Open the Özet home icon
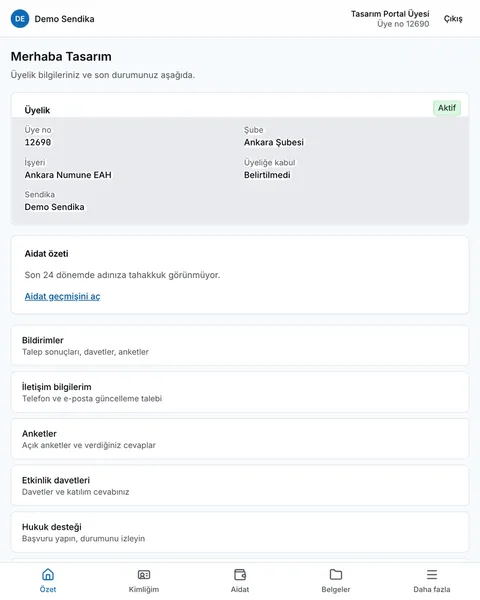Image resolution: width=480 pixels, height=600 pixels. tap(48, 574)
